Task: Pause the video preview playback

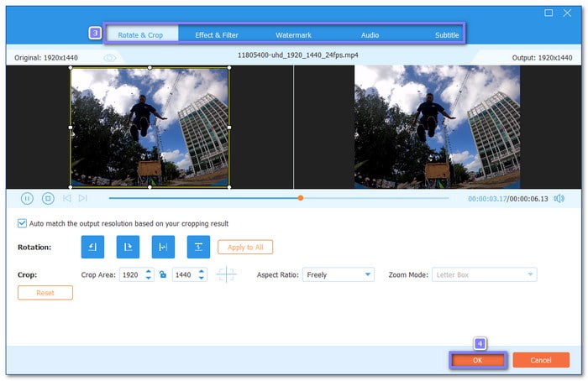Action: click(x=27, y=199)
